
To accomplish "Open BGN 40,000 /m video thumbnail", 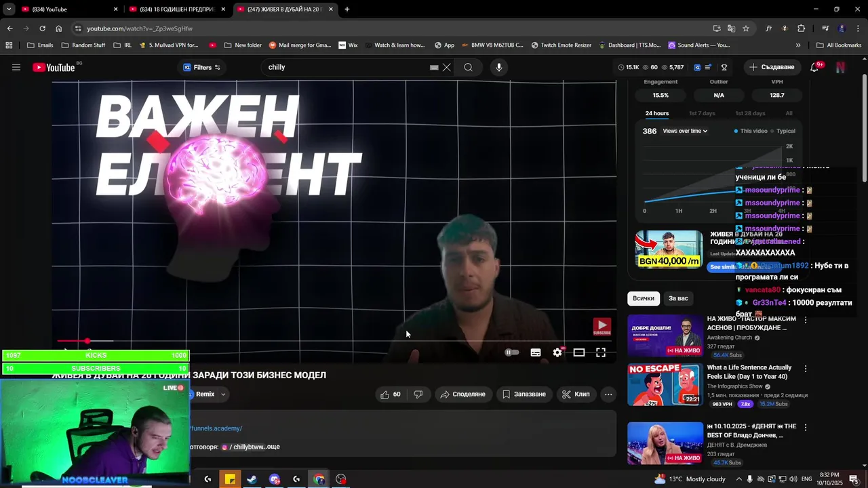I will 669,249.
